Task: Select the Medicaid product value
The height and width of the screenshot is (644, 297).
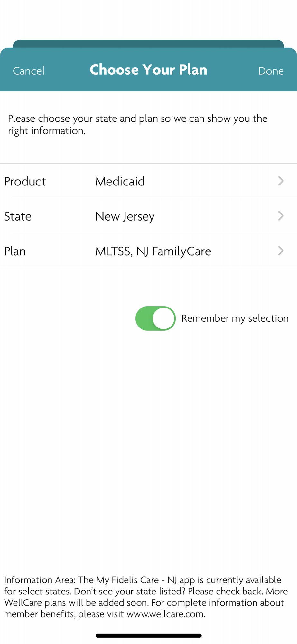Action: (x=120, y=181)
